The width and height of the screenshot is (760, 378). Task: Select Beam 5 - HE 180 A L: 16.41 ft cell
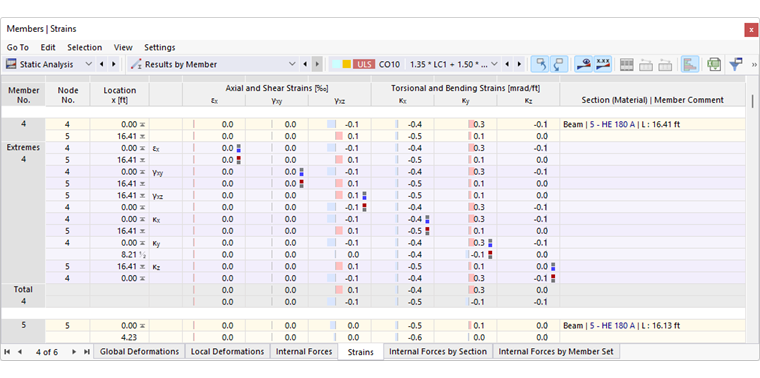coord(652,124)
